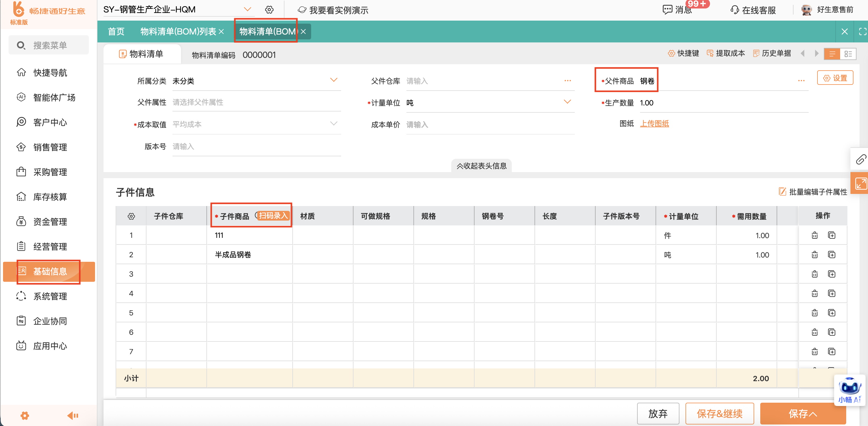
Task: Click the 上传图纸 link
Action: [654, 123]
